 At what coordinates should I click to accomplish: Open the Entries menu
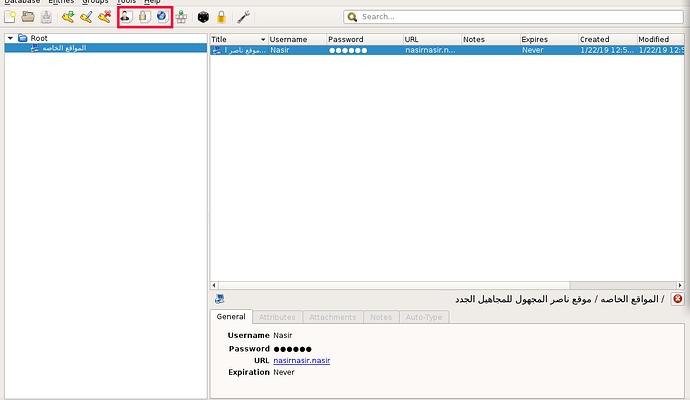pyautogui.click(x=61, y=2)
